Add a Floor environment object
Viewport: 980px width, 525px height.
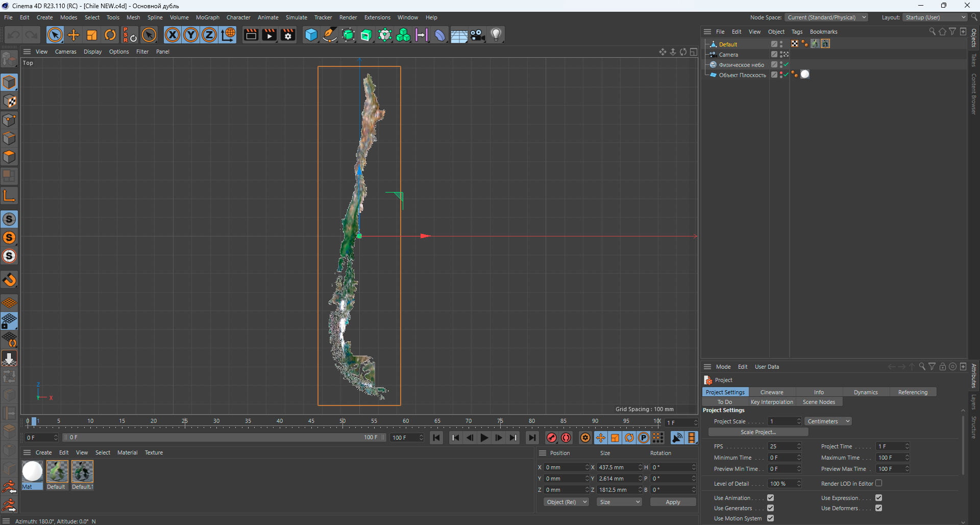point(459,35)
